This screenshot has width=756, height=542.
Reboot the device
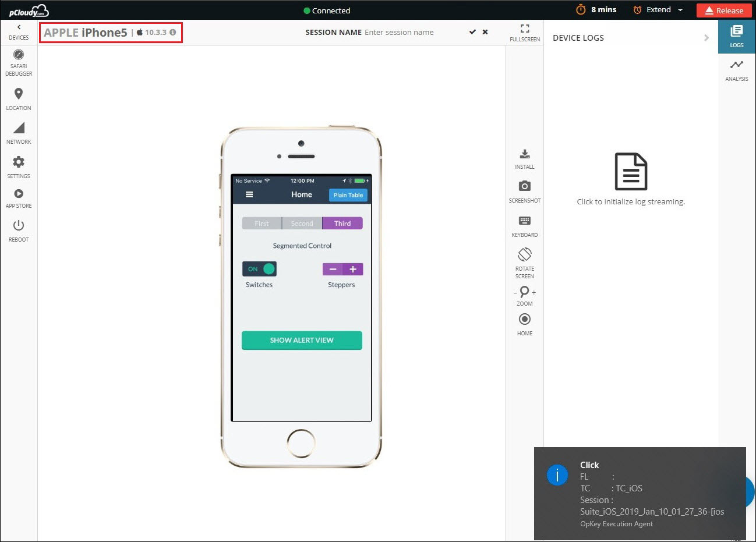[x=19, y=231]
